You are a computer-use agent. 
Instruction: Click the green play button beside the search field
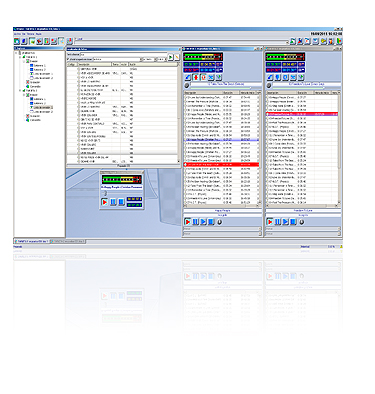coord(170,57)
